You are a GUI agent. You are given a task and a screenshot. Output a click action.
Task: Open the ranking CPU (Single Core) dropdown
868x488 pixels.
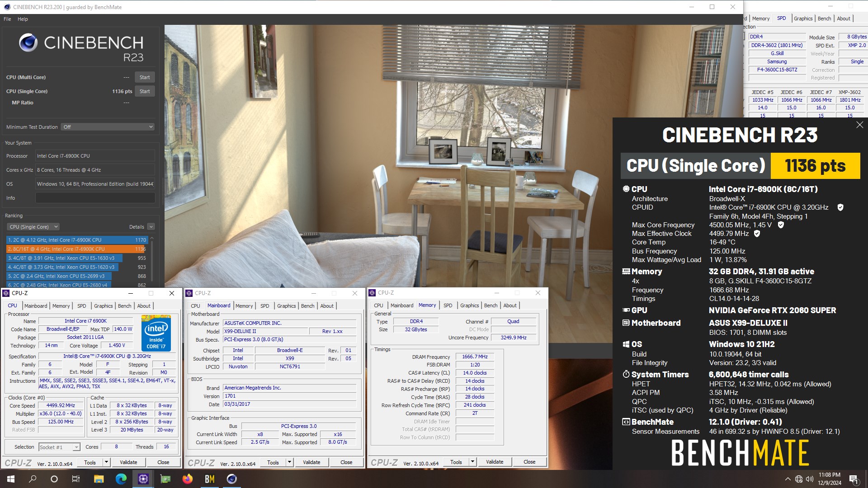(x=33, y=227)
